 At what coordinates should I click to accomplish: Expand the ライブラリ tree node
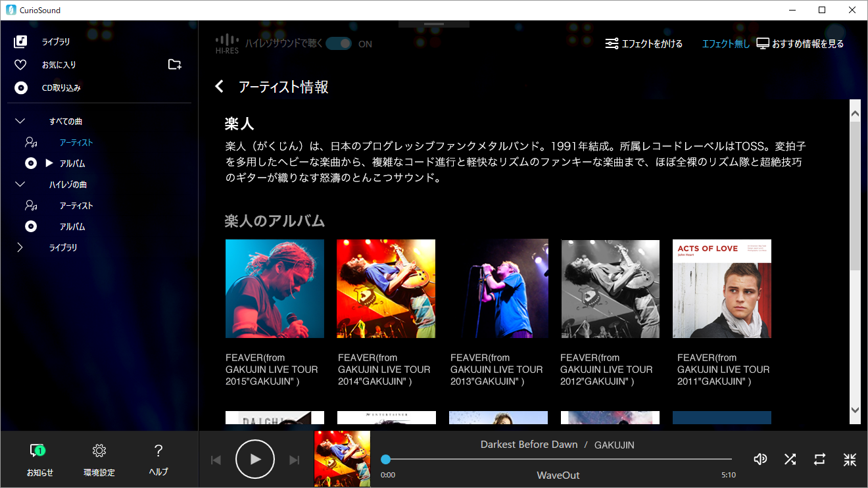coord(20,247)
